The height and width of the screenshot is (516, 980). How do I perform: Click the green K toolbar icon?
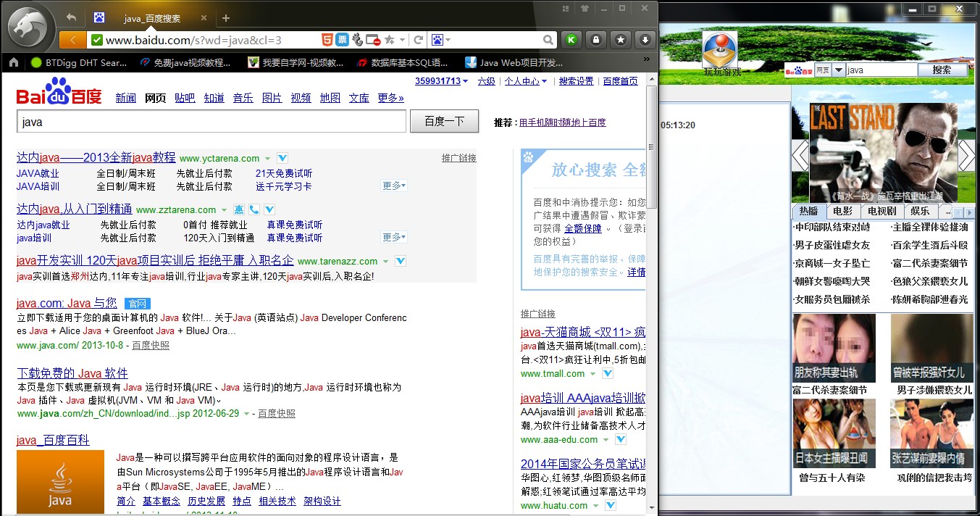click(x=571, y=40)
